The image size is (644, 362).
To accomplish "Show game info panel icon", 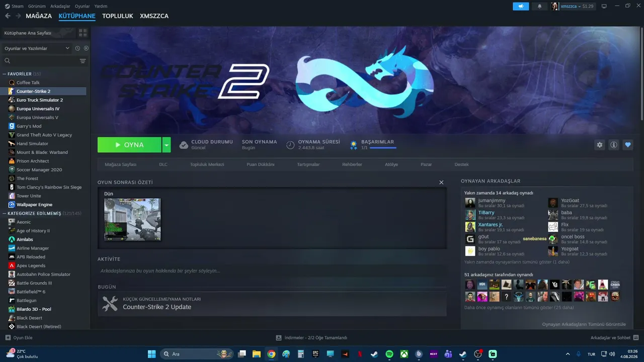I will coord(614,145).
